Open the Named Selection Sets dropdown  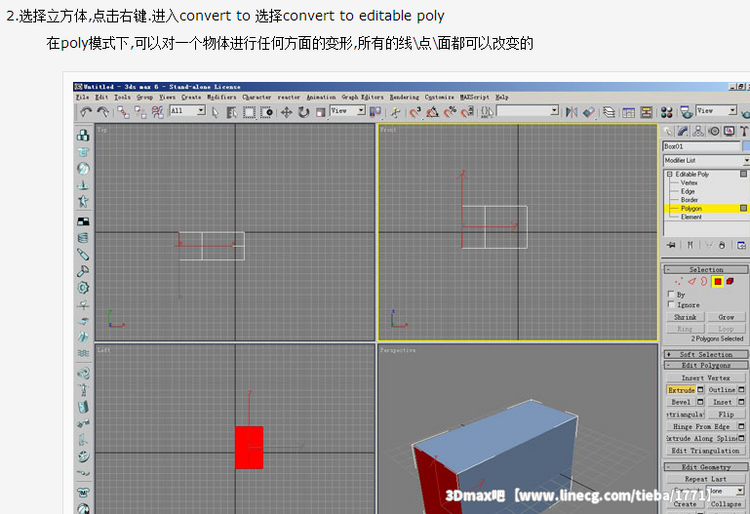coord(554,110)
